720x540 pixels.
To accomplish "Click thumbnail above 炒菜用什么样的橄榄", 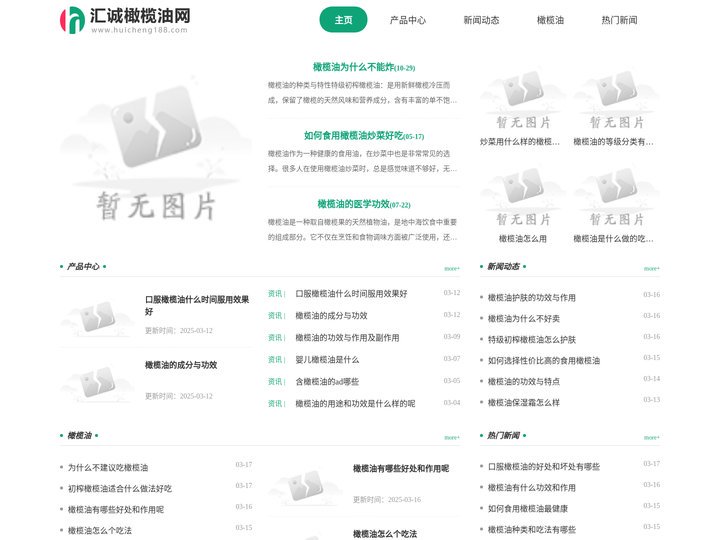I will coord(522,98).
